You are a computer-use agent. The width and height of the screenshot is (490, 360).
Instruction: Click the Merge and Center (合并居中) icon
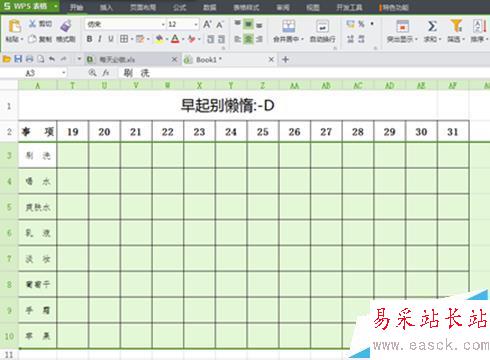(x=289, y=26)
